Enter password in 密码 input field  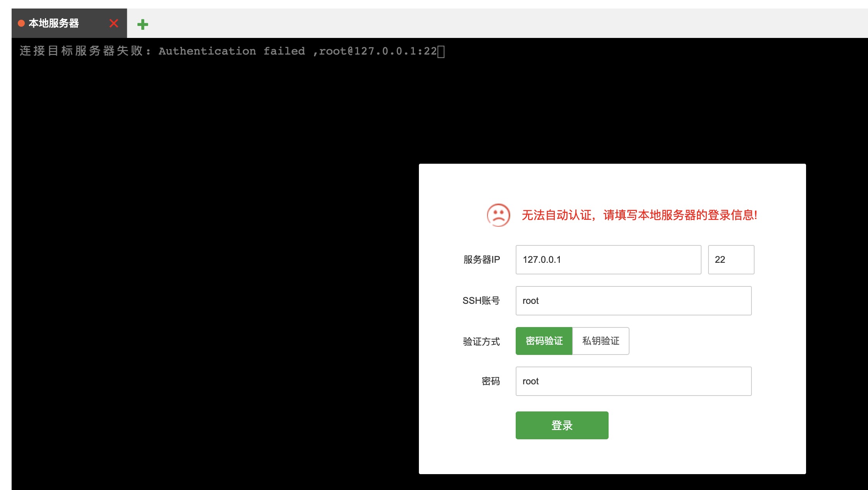pyautogui.click(x=633, y=381)
